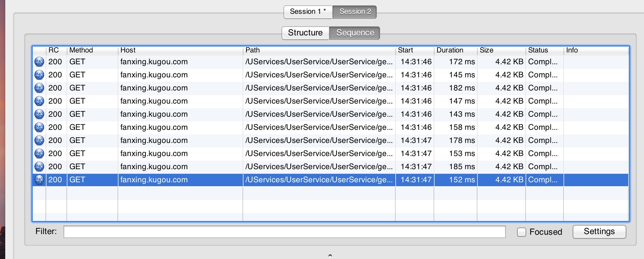Sort by the Info column header

click(x=596, y=50)
